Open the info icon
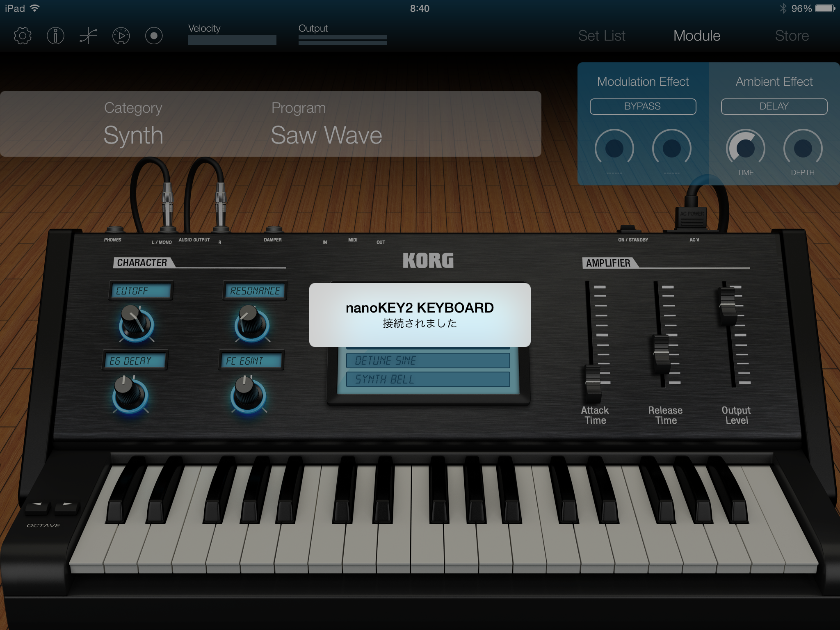840x630 pixels. [x=55, y=36]
